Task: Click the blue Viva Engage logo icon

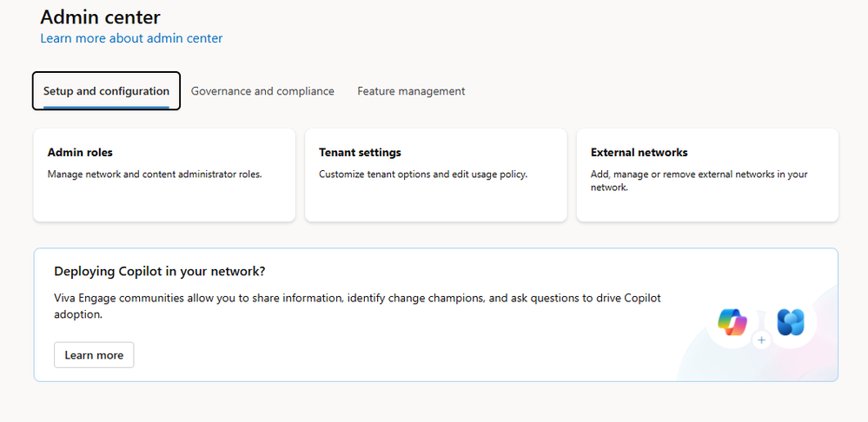Action: click(x=791, y=322)
